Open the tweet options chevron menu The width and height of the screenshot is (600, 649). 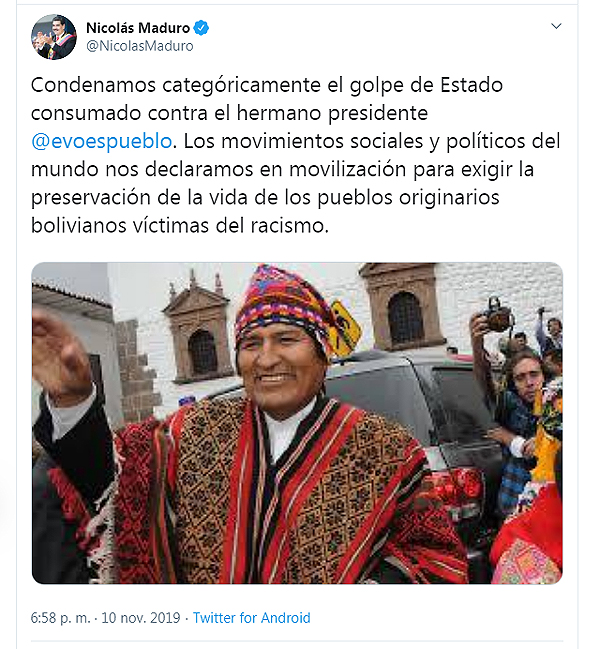click(556, 26)
